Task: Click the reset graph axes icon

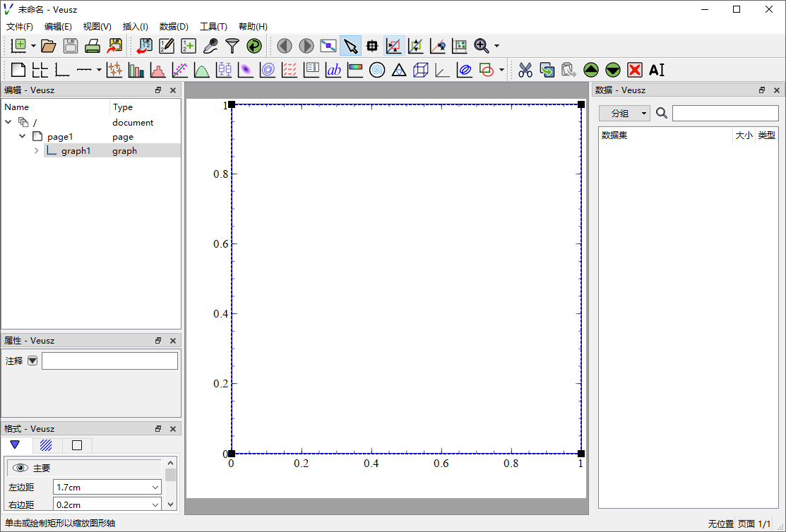Action: pyautogui.click(x=459, y=46)
